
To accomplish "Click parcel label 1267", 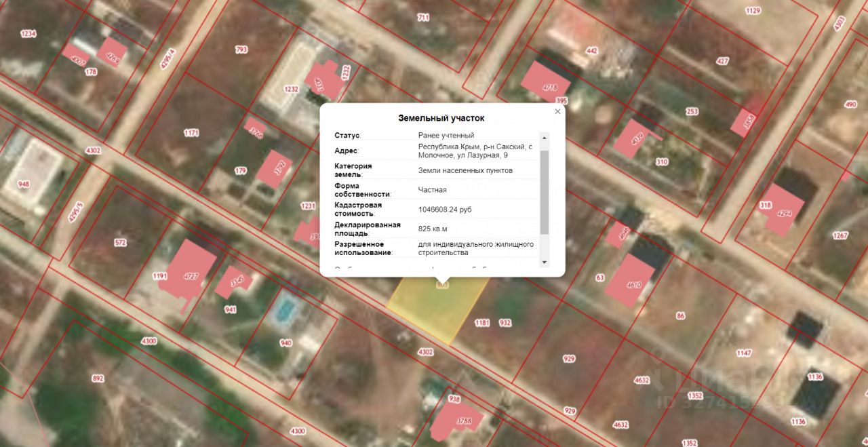I will (x=840, y=235).
